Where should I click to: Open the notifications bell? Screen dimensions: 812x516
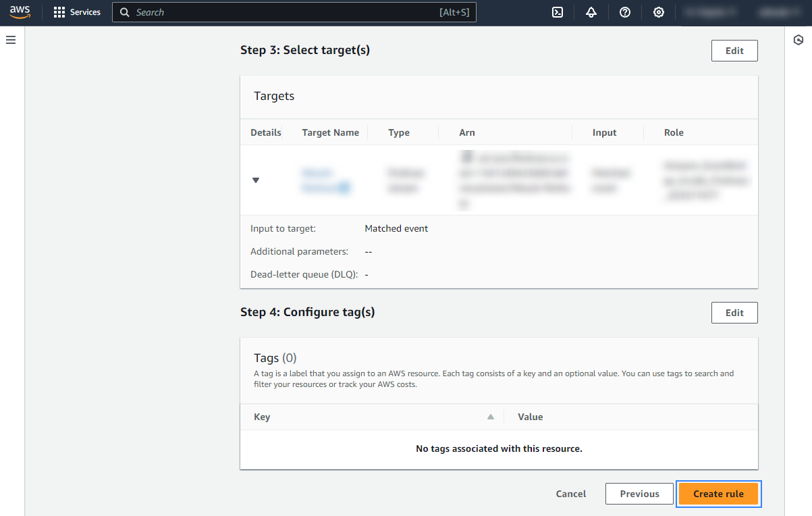591,12
